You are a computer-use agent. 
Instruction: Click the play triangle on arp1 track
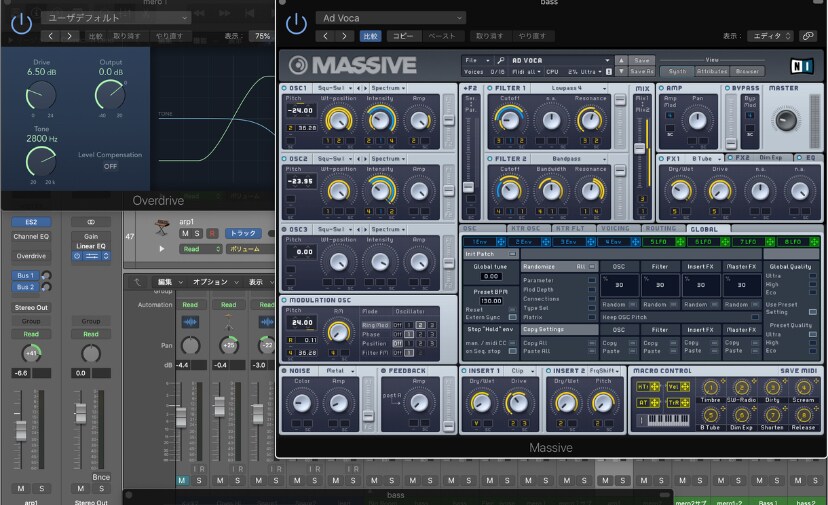(162, 249)
